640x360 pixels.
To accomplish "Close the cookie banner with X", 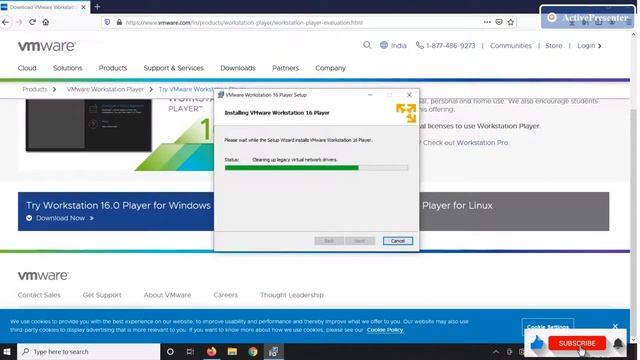I will coord(615,326).
